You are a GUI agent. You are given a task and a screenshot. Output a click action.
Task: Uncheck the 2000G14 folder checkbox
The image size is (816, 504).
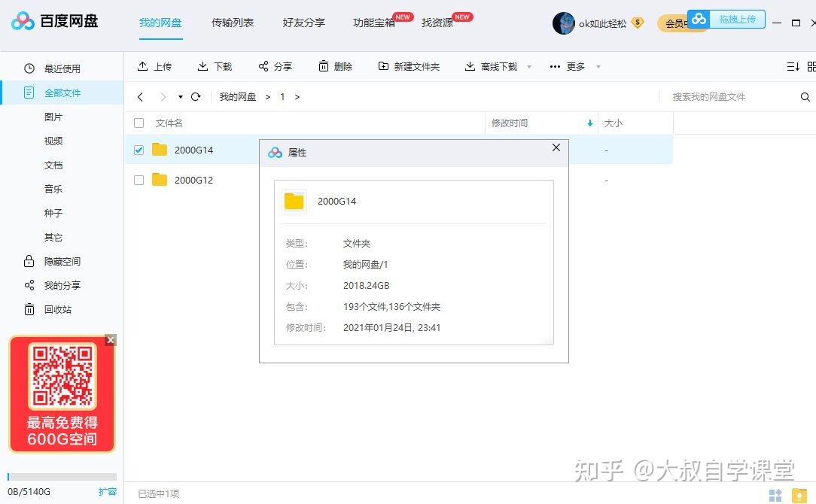click(x=139, y=150)
